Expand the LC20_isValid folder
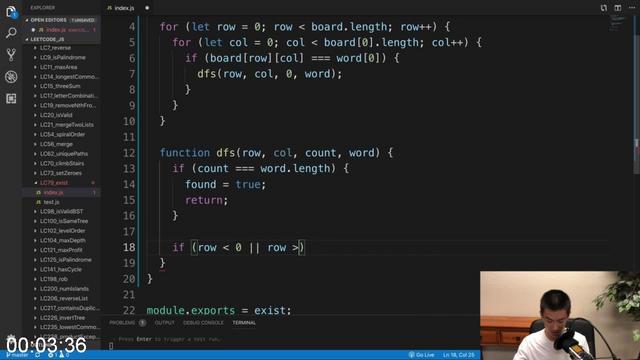This screenshot has width=640, height=360. [x=56, y=115]
